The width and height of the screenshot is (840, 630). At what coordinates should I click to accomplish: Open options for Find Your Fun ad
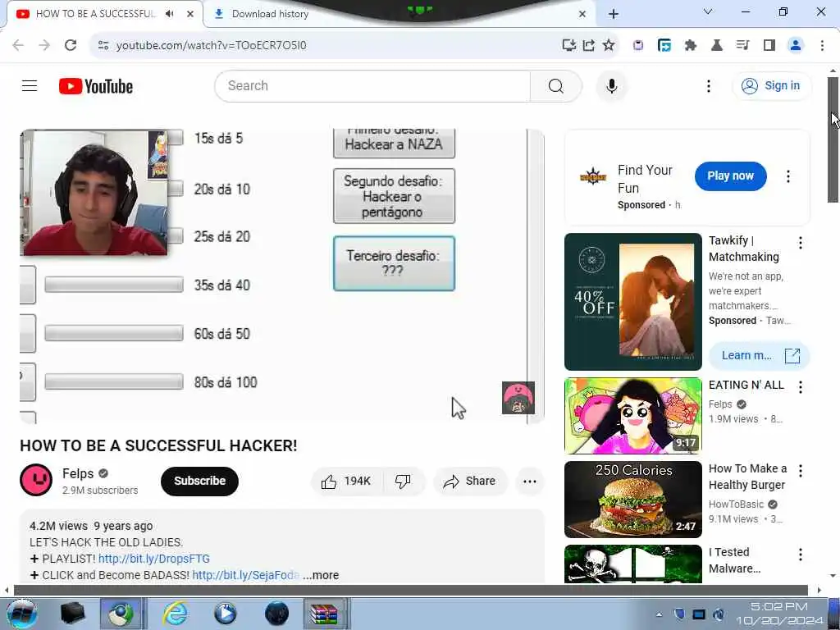(788, 176)
